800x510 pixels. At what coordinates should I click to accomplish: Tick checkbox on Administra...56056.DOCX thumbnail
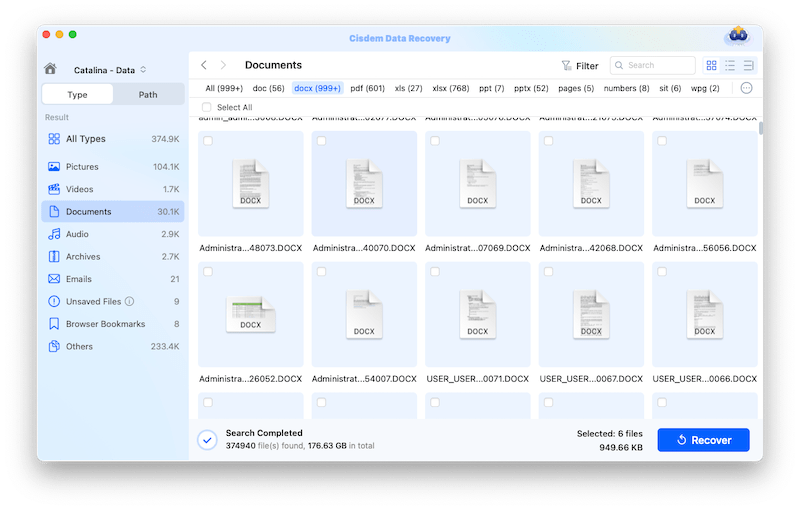tap(662, 141)
